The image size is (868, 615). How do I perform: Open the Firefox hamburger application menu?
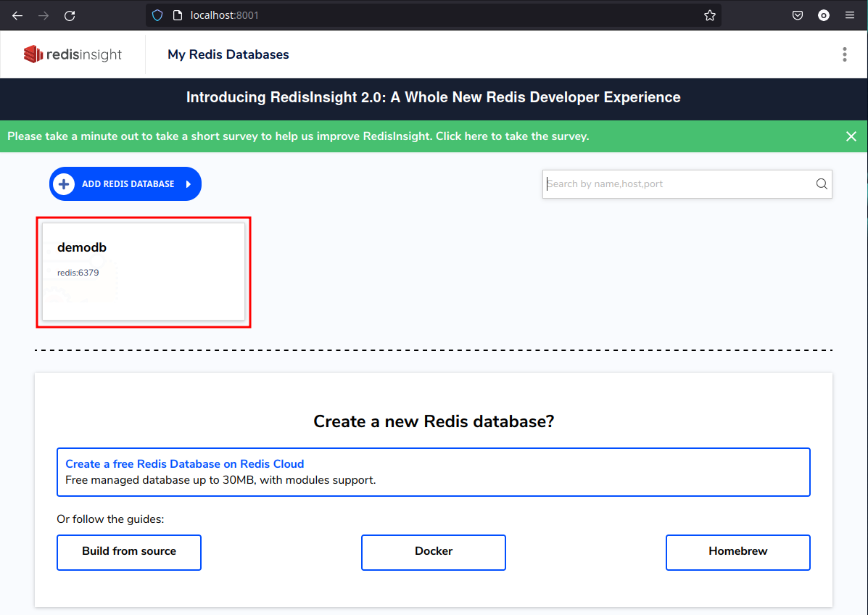pos(850,15)
